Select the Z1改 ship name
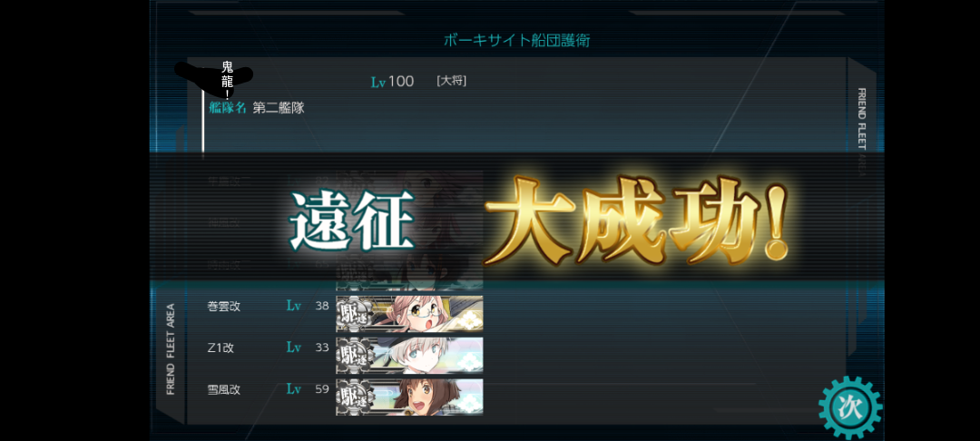 click(x=220, y=348)
